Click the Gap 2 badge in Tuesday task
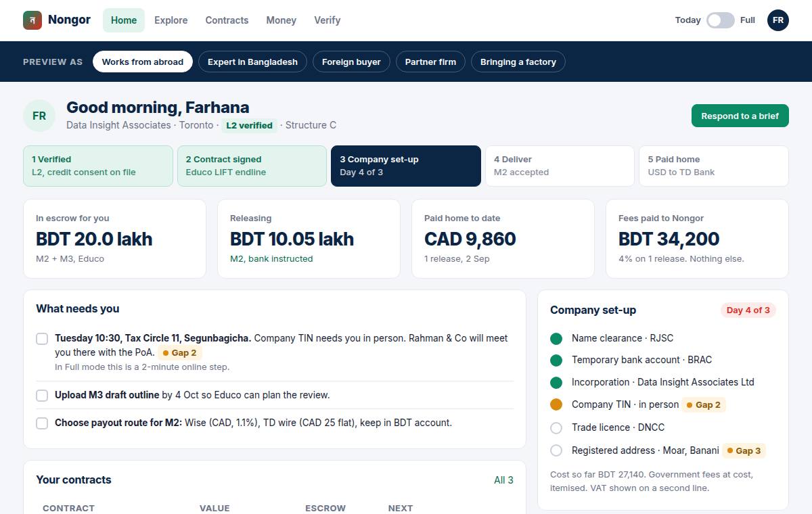Image resolution: width=812 pixels, height=514 pixels. [180, 352]
